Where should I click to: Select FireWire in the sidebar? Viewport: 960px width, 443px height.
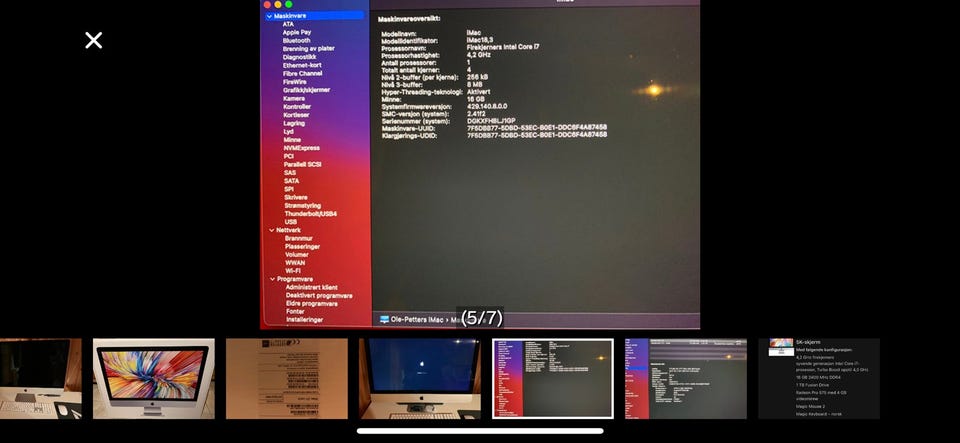pyautogui.click(x=294, y=81)
